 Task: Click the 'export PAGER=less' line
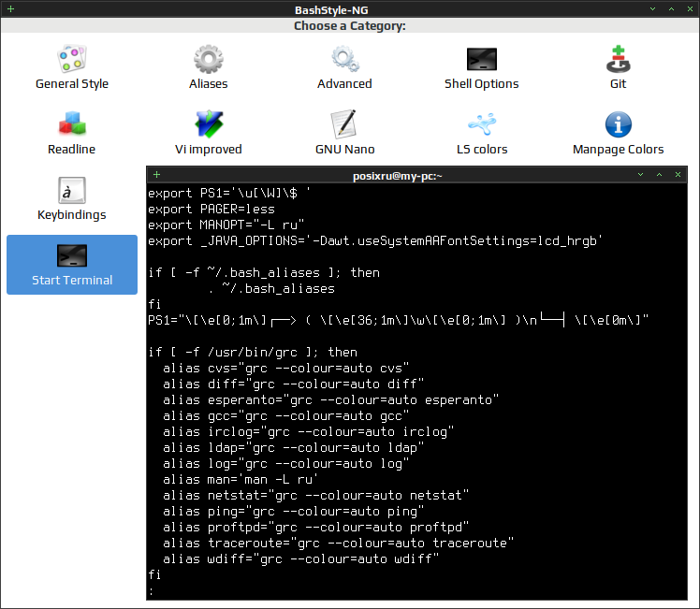(x=211, y=210)
